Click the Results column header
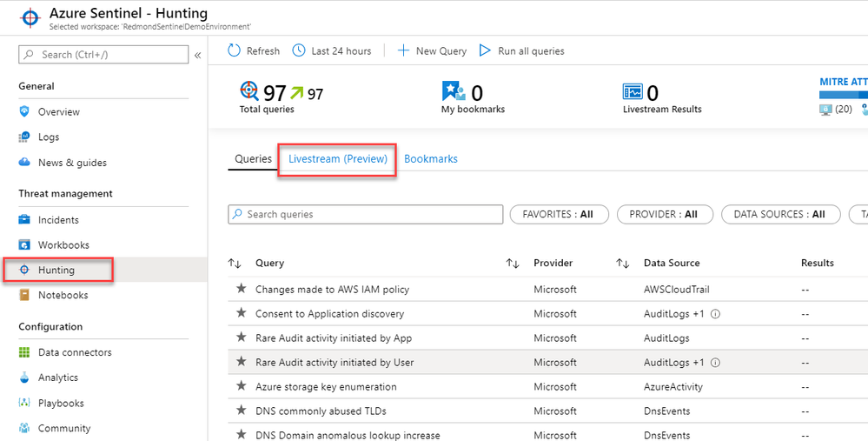The width and height of the screenshot is (868, 441). (817, 264)
